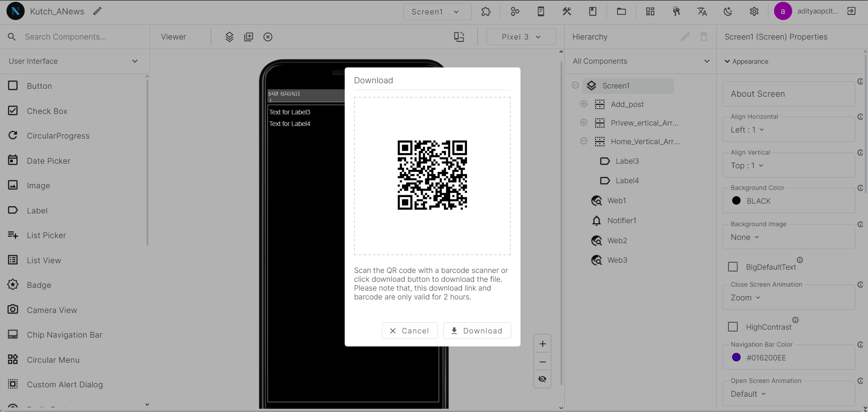Toggle the device orientation icon

pyautogui.click(x=459, y=37)
